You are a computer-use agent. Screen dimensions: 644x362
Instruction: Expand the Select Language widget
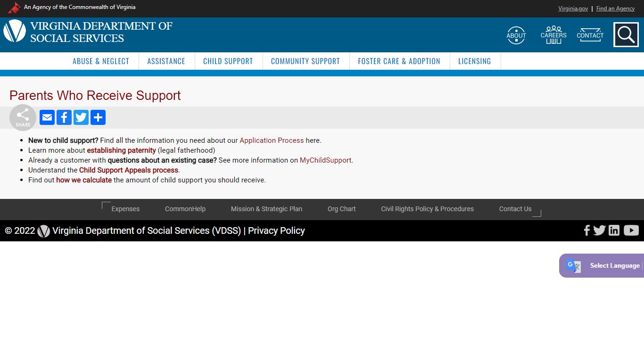[602, 265]
